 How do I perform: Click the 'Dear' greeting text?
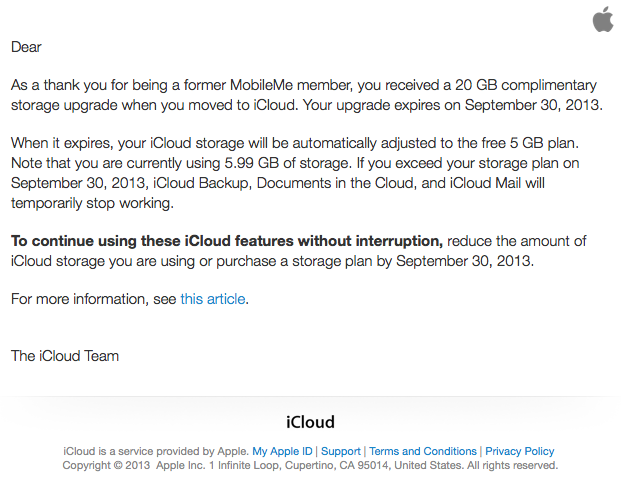click(x=26, y=46)
